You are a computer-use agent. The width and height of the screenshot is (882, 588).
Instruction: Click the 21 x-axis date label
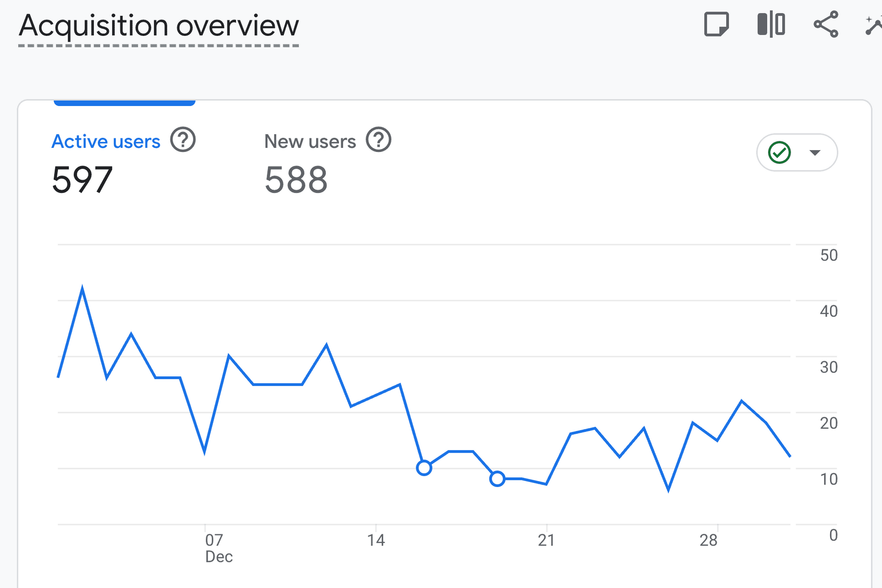546,540
